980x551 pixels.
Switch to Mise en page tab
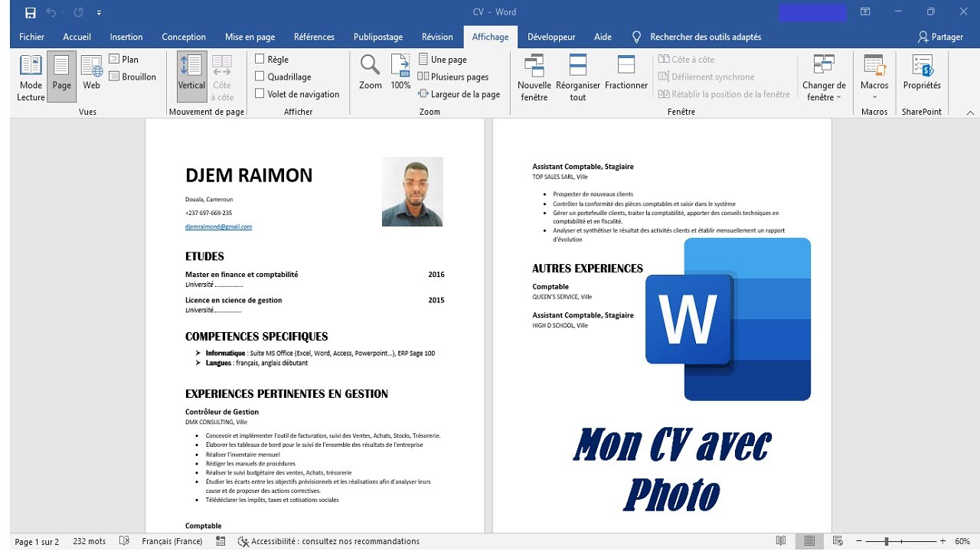(x=250, y=37)
